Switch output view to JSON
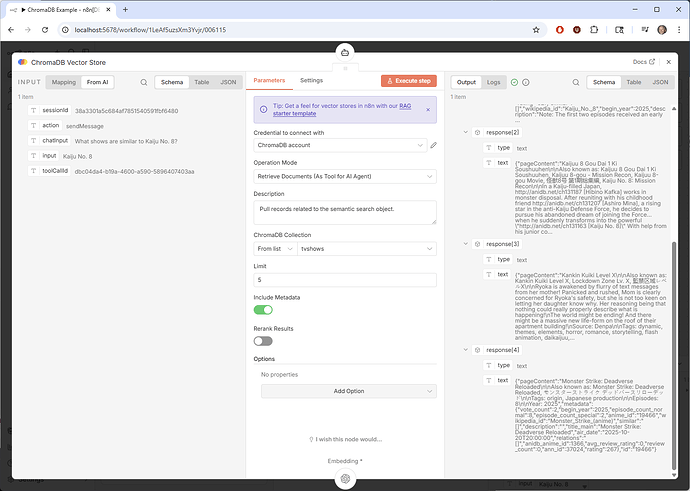Screen dimensions: 690x491 [x=660, y=82]
